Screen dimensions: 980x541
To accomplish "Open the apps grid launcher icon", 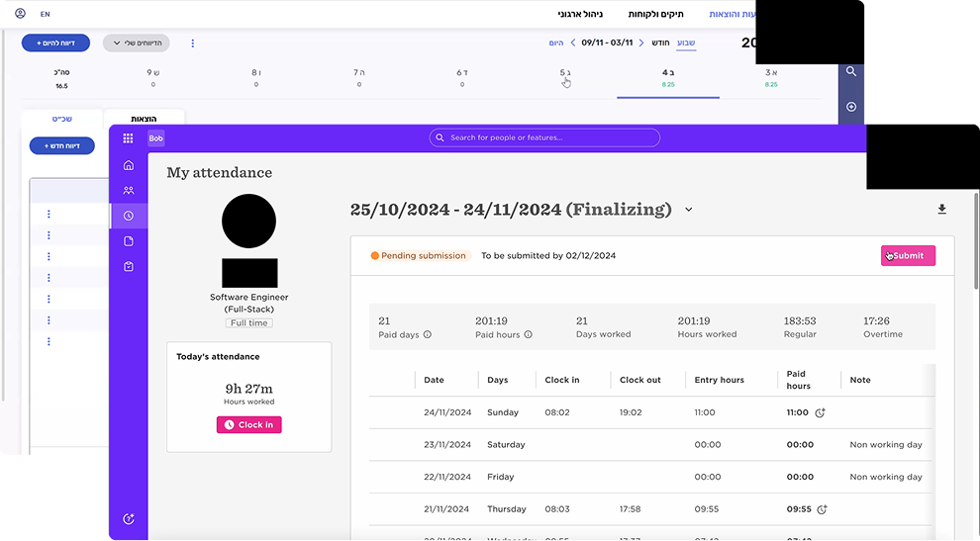I will tap(128, 138).
